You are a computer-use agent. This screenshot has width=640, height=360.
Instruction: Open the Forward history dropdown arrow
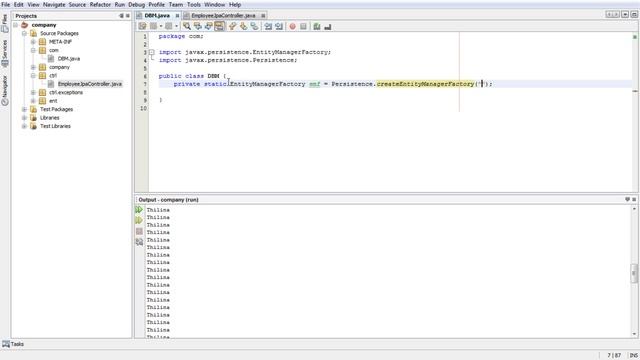176,27
